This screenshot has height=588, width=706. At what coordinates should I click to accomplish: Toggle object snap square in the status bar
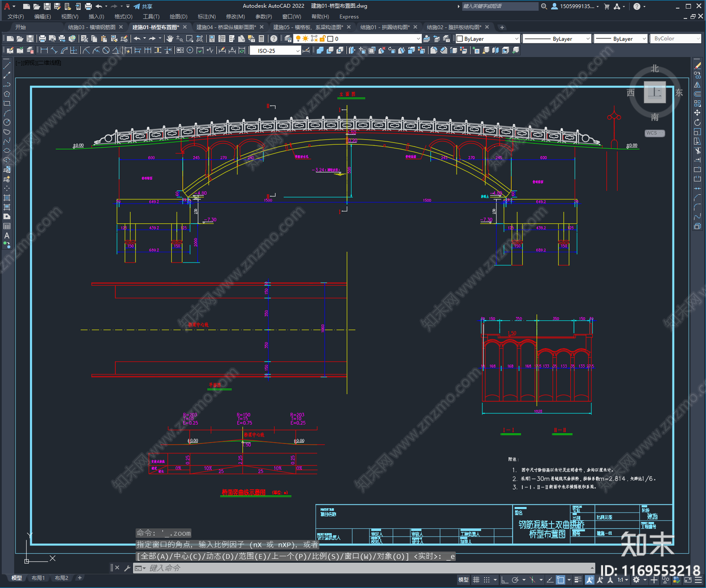click(560, 580)
